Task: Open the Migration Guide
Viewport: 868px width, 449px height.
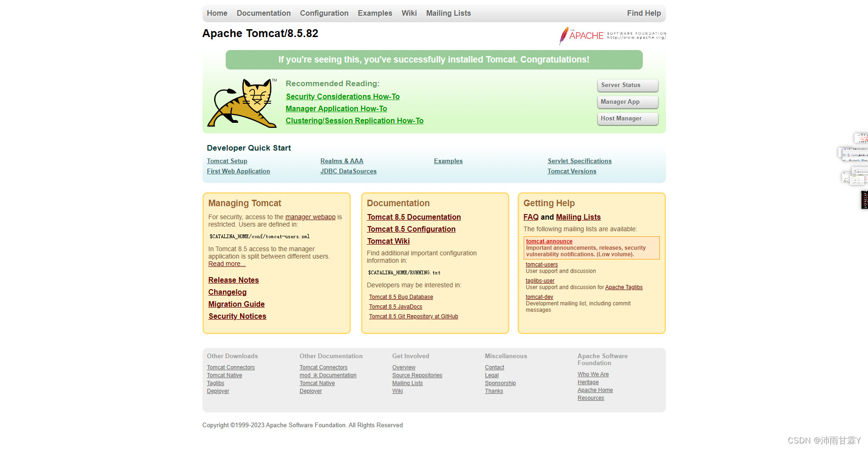Action: (x=236, y=304)
